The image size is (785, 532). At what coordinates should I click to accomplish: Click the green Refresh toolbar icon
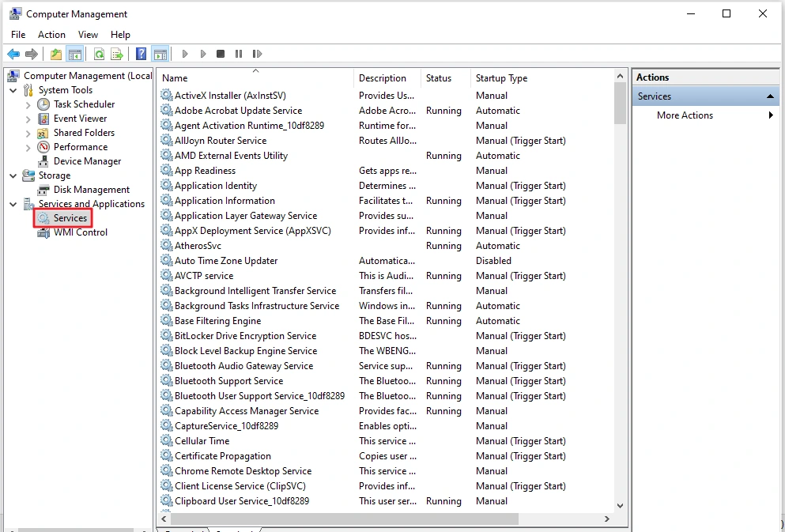tap(99, 54)
